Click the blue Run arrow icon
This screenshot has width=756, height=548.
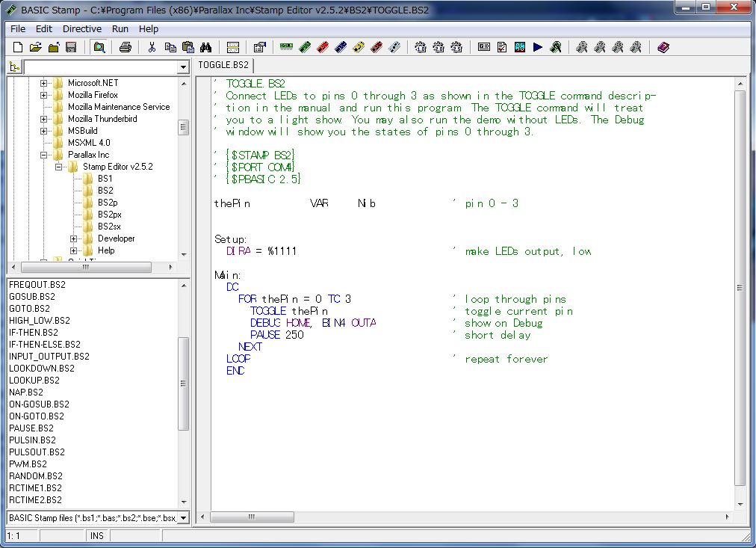(x=538, y=47)
